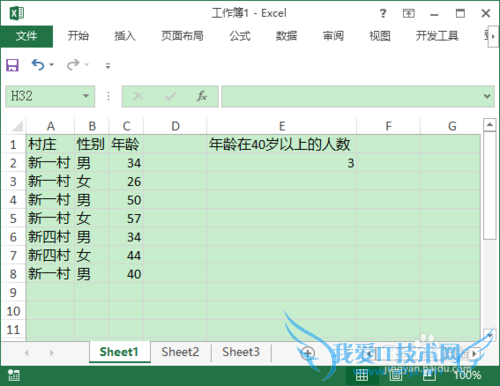Click the formula bar Cancel X
The image size is (500, 386).
point(138,96)
